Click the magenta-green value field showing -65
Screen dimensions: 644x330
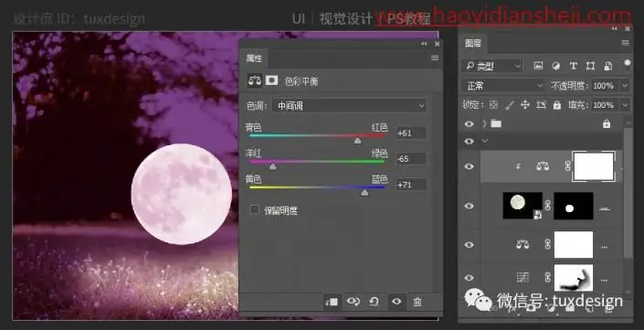click(411, 159)
